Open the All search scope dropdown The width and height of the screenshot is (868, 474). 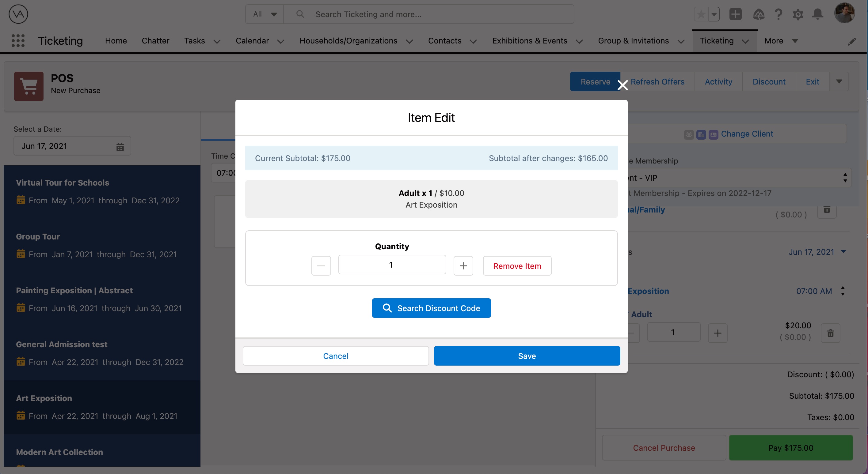tap(264, 14)
